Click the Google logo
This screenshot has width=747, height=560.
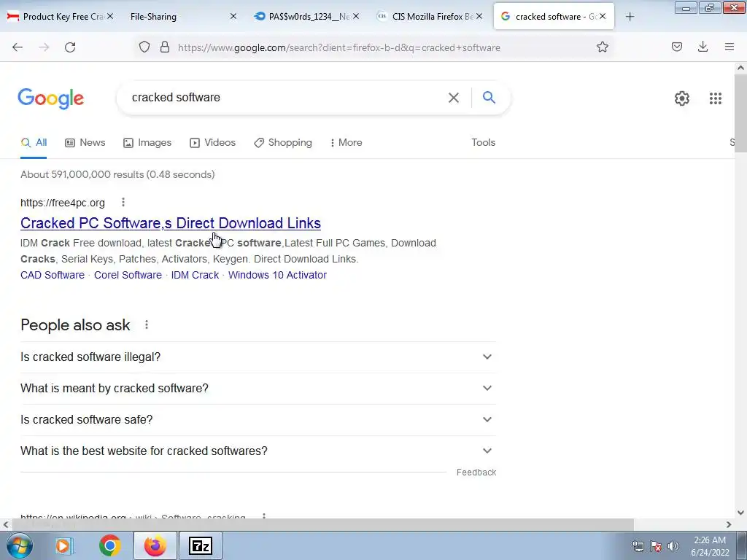point(51,99)
